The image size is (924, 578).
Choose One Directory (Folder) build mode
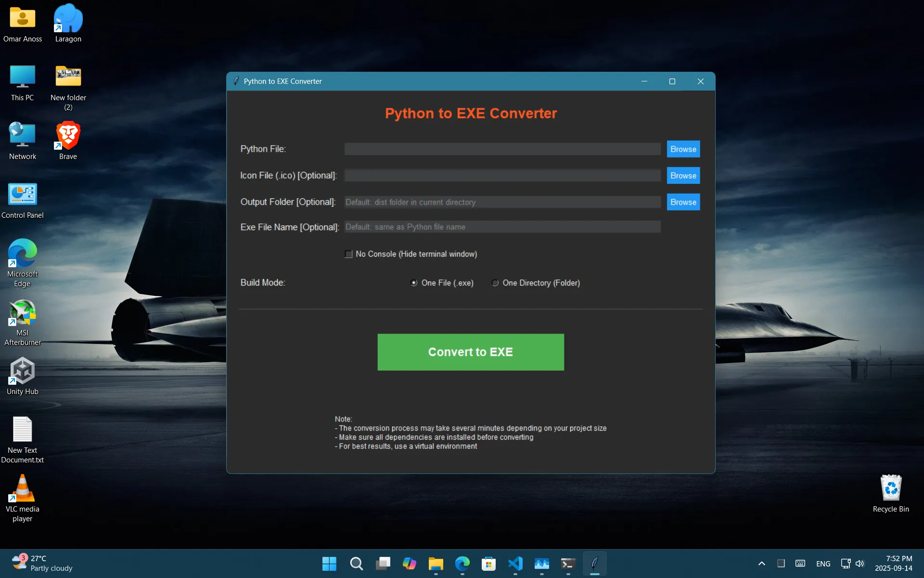[x=495, y=283]
